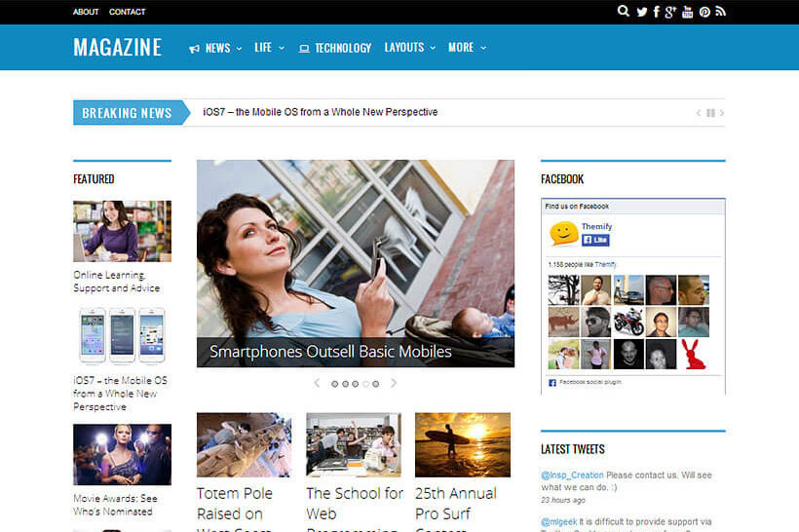Image resolution: width=799 pixels, height=532 pixels.
Task: Expand the Life menu dropdown
Action: [x=269, y=48]
